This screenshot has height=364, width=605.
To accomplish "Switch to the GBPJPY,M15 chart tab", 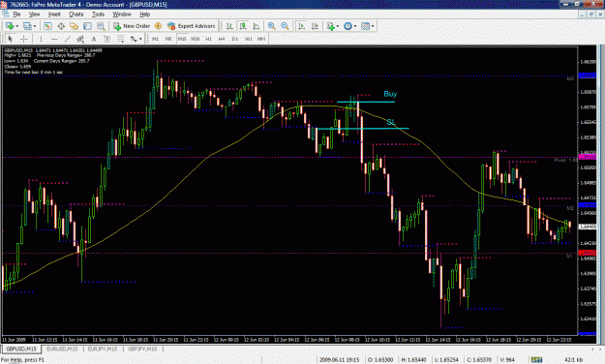I will 142,349.
